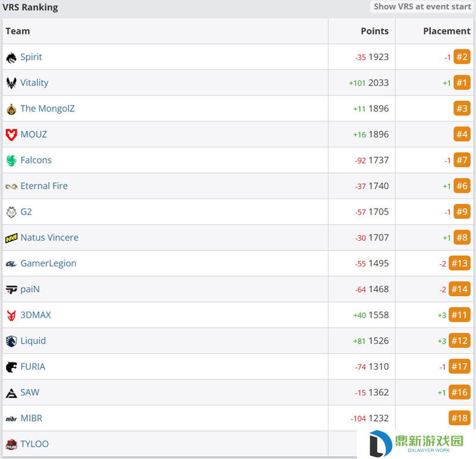Click G2's #9 placement badge
This screenshot has height=459, width=476.
pyautogui.click(x=462, y=212)
